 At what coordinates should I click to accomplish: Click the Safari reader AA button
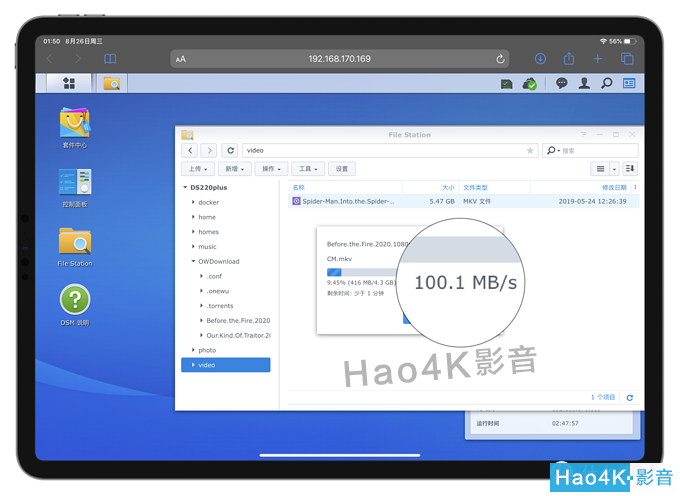point(181,59)
